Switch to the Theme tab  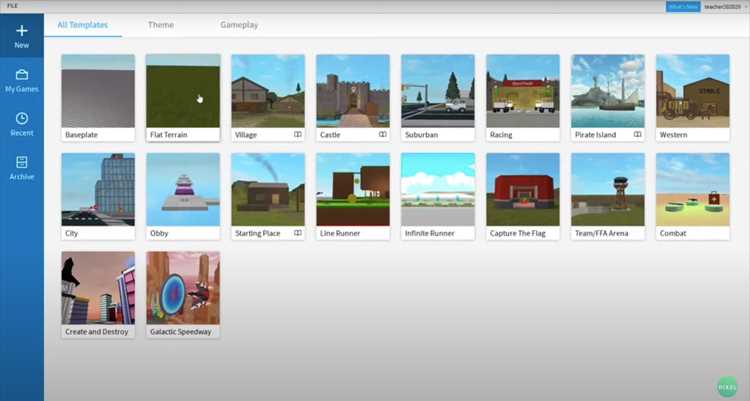coord(161,25)
